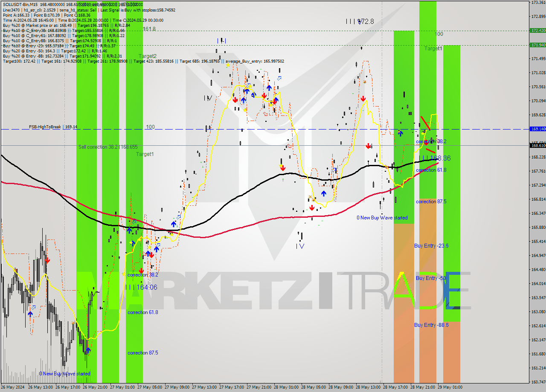Click the 171.49 price scale tick
This screenshot has width=546, height=392.
coord(538,58)
